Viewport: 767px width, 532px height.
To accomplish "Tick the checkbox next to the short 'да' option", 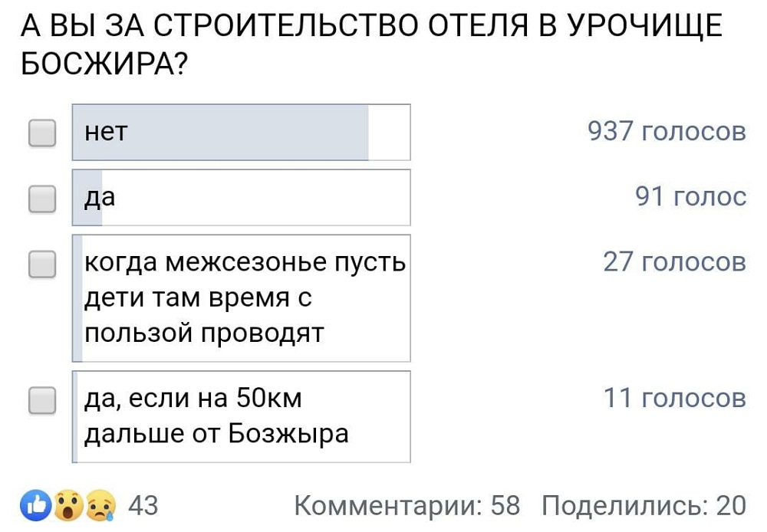I will tap(42, 199).
